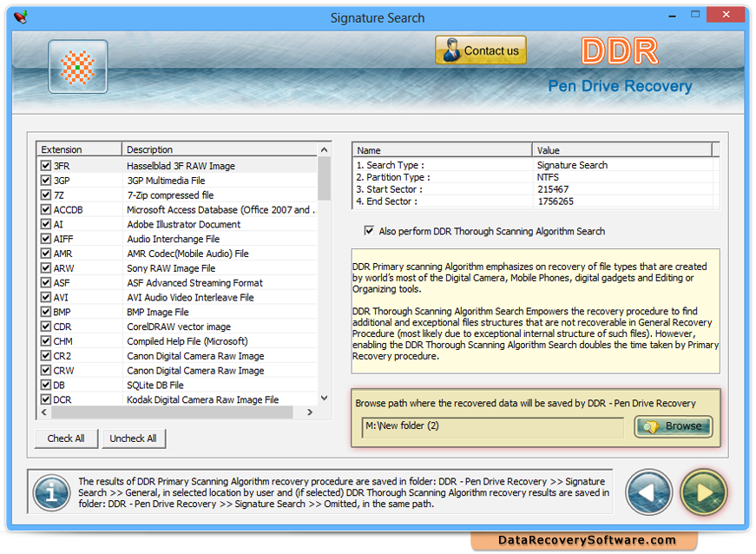Toggle the 7Z extension checkbox
Viewport: 756px width, 554px height.
[x=46, y=195]
